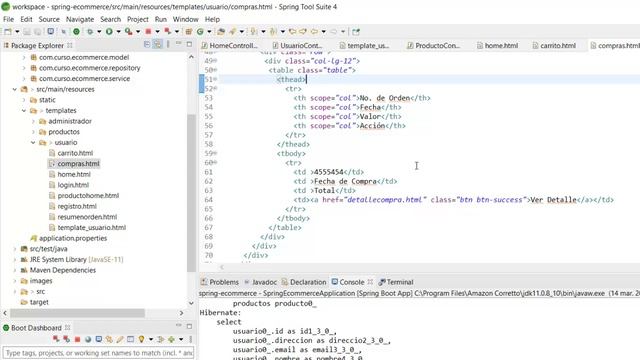Select productohome.html in Package Explorer
The width and height of the screenshot is (640, 360).
click(88, 196)
